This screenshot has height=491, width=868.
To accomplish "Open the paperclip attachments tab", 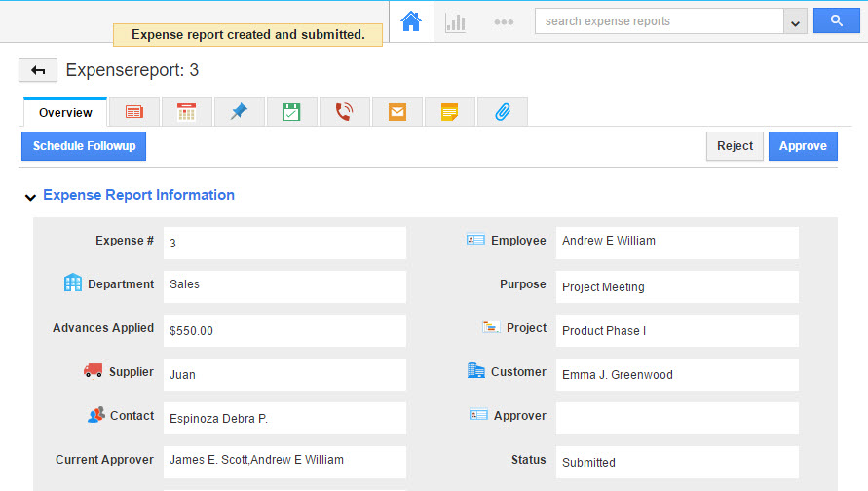I will point(502,112).
